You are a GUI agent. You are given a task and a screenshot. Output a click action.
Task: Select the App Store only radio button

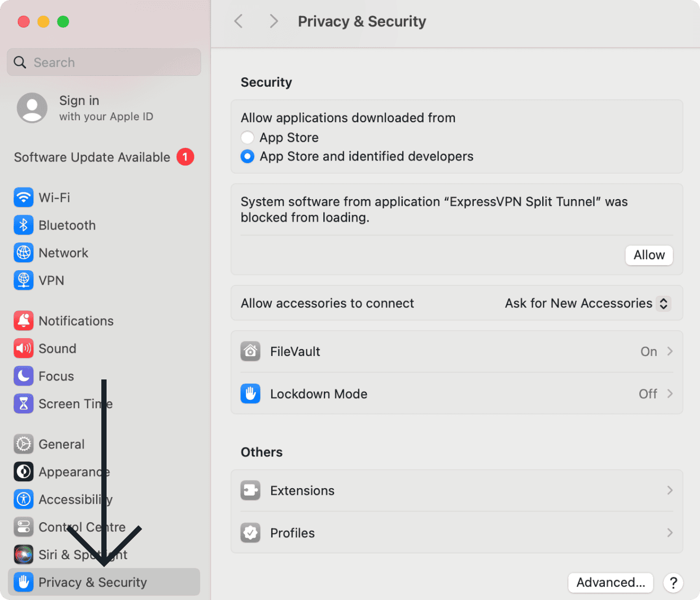(248, 137)
